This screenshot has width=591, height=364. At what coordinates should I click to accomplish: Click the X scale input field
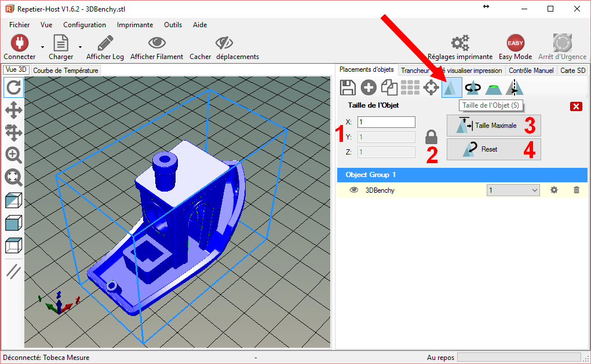(x=386, y=122)
